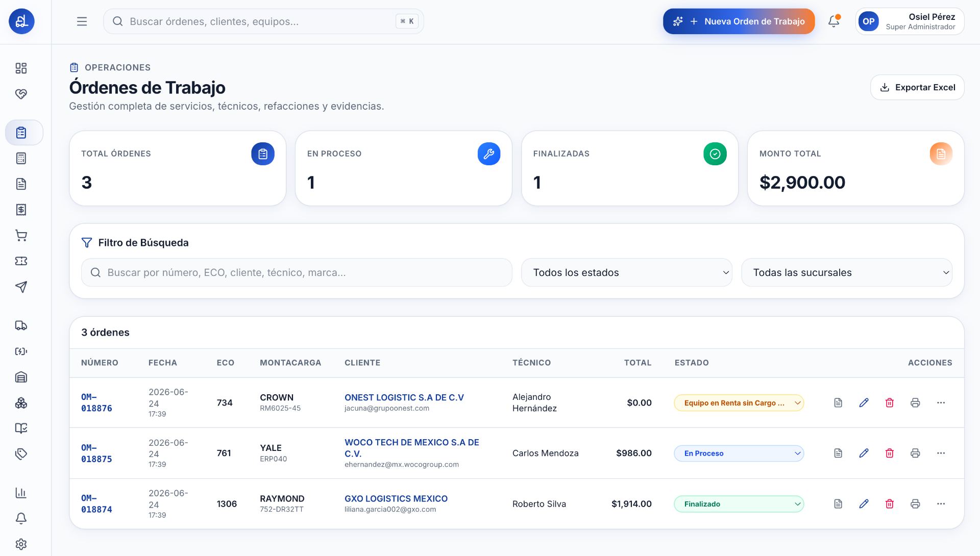Click the En Proceso summary card
The height and width of the screenshot is (556, 980).
pos(403,168)
